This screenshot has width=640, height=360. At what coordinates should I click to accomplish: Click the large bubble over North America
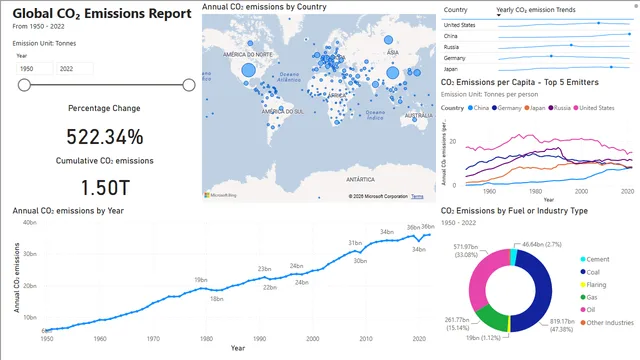tap(249, 70)
